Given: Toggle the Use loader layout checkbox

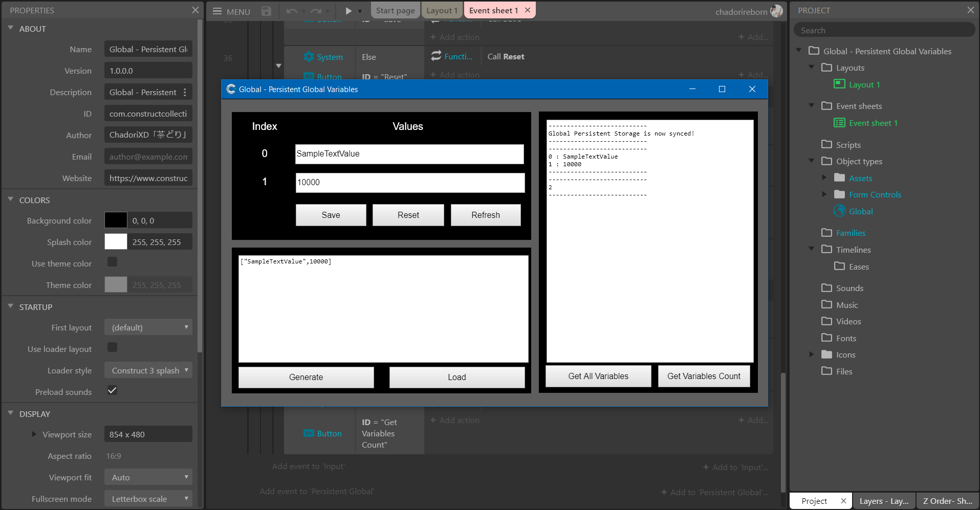Looking at the screenshot, I should click(113, 347).
